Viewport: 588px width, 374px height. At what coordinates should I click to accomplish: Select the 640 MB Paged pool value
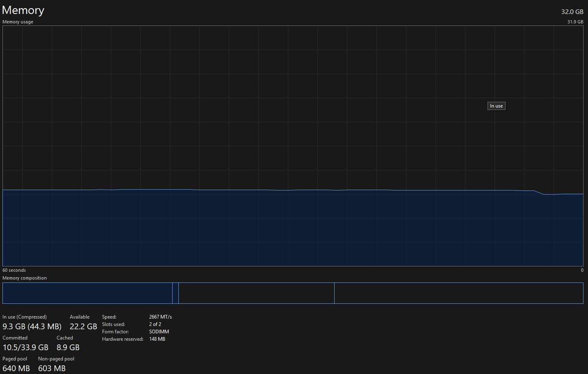(x=16, y=368)
